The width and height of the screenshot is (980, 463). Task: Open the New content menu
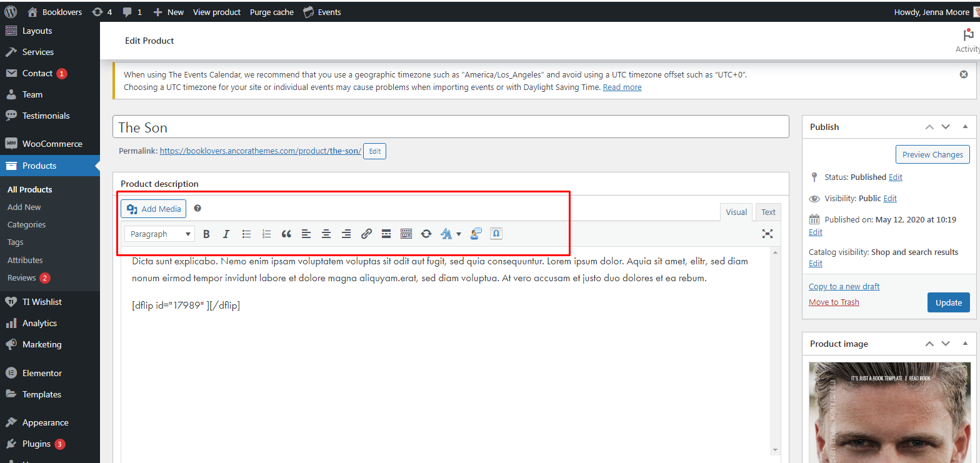pos(169,12)
